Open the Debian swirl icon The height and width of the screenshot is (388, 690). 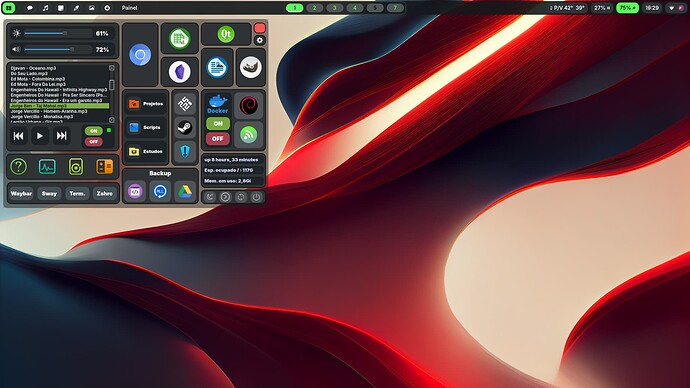coord(249,106)
